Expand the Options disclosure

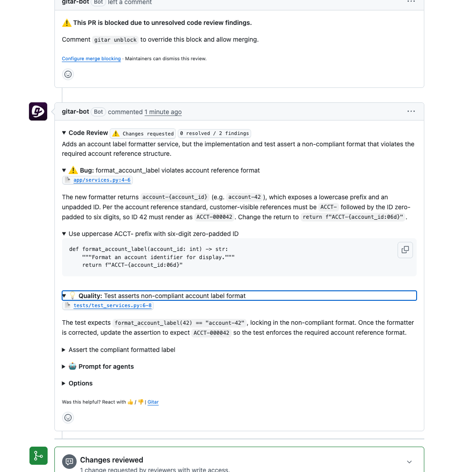pyautogui.click(x=78, y=383)
